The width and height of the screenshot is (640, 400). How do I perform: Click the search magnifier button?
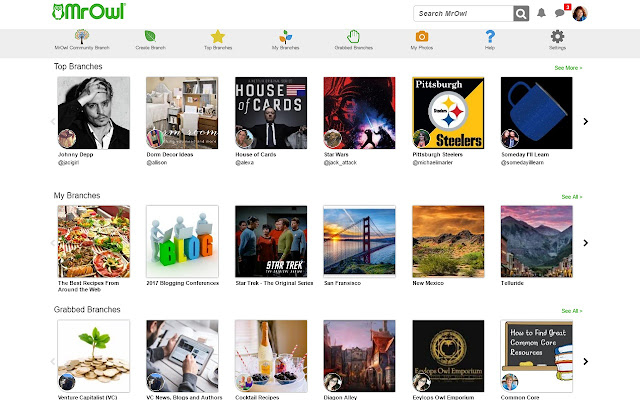pyautogui.click(x=521, y=13)
